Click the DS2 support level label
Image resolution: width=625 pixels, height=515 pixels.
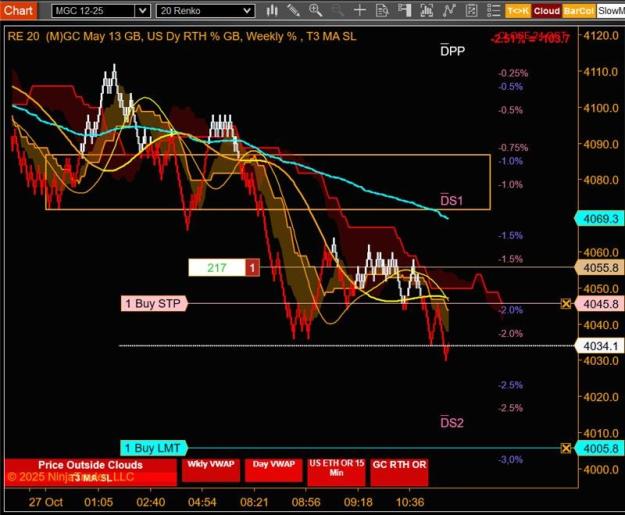click(x=452, y=422)
